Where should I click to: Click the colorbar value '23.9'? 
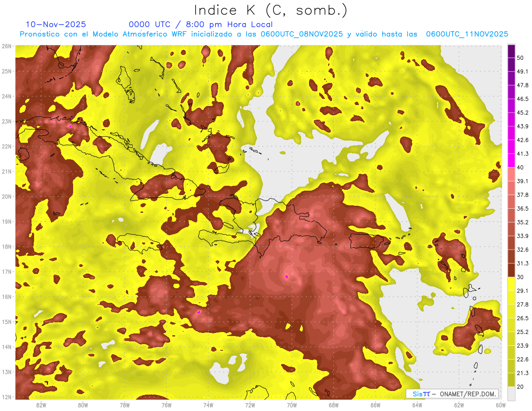pos(522,346)
